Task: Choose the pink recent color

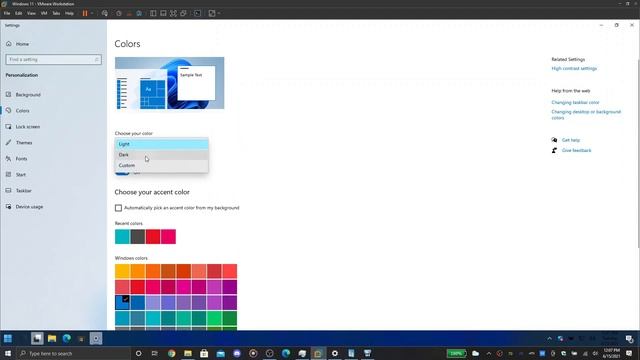Action: coord(168,237)
